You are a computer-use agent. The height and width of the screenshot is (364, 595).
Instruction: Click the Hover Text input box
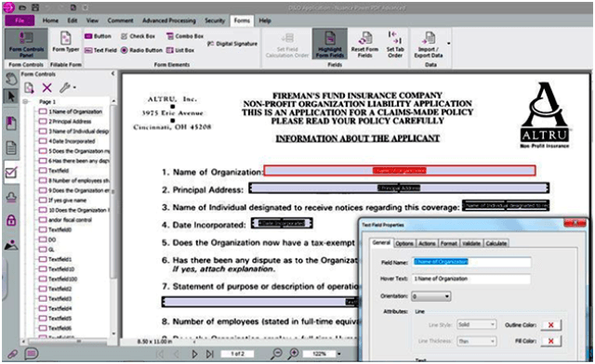tap(471, 279)
